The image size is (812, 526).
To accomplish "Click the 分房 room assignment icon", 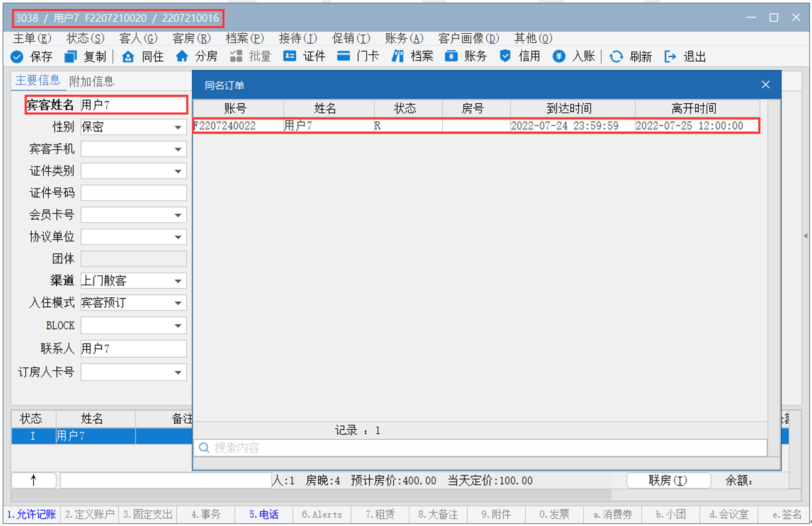I will pyautogui.click(x=182, y=56).
